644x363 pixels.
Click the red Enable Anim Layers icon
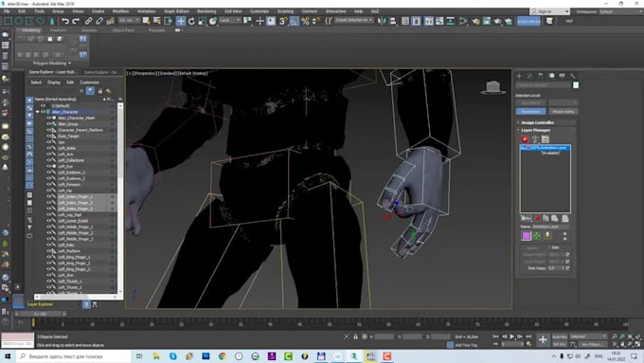tap(525, 139)
